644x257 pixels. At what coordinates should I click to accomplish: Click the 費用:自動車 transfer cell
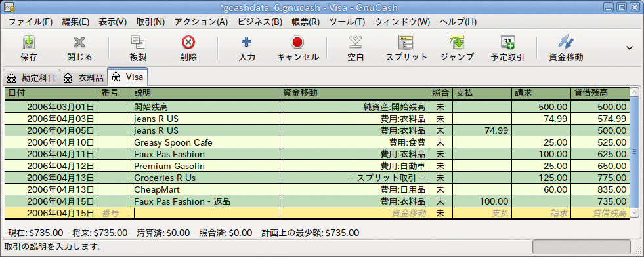point(354,167)
